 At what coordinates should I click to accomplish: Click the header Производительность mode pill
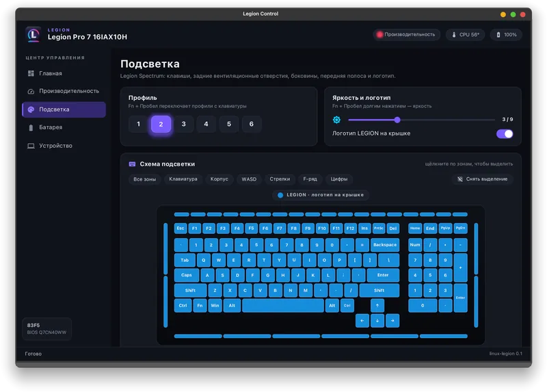406,35
